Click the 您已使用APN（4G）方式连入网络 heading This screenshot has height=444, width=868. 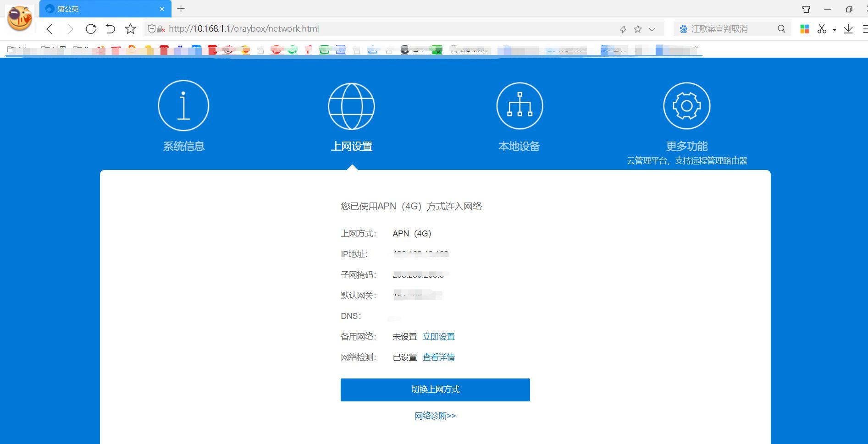click(411, 206)
